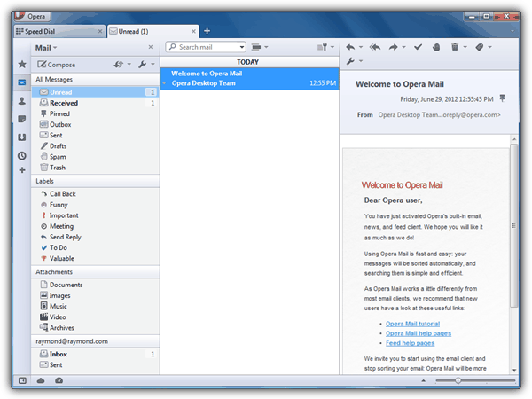The height and width of the screenshot is (399, 532).
Task: Expand the Delete button dropdown arrow
Action: [x=465, y=47]
